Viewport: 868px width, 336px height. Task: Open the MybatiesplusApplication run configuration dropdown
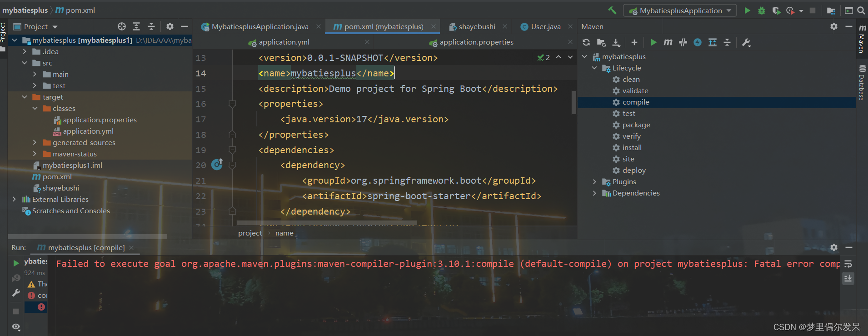680,10
